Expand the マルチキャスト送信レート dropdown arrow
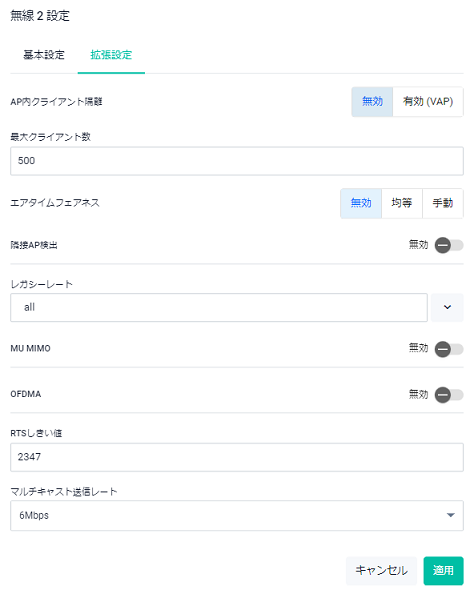The image size is (474, 590). click(x=451, y=515)
